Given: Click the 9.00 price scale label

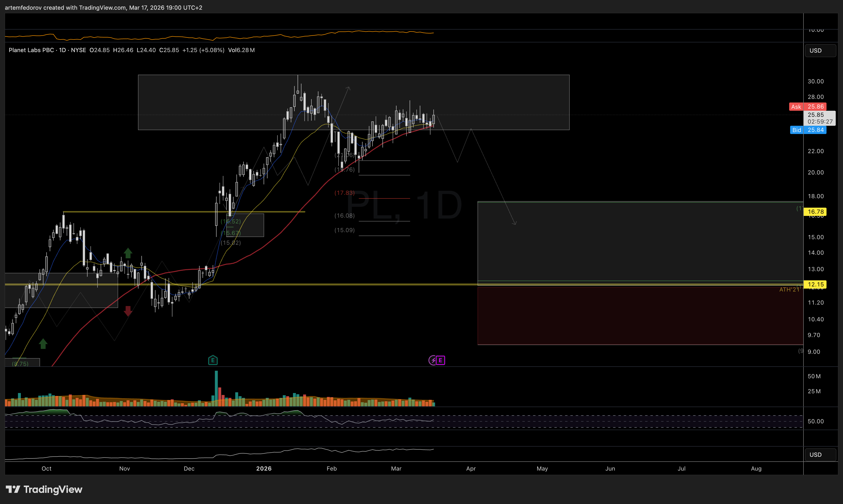Looking at the screenshot, I should tap(814, 352).
